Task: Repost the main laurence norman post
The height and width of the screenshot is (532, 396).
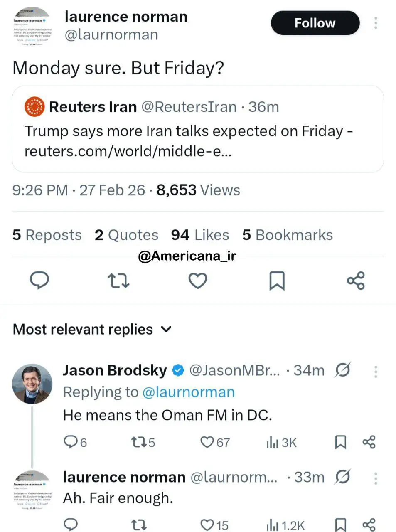Action: tap(118, 281)
